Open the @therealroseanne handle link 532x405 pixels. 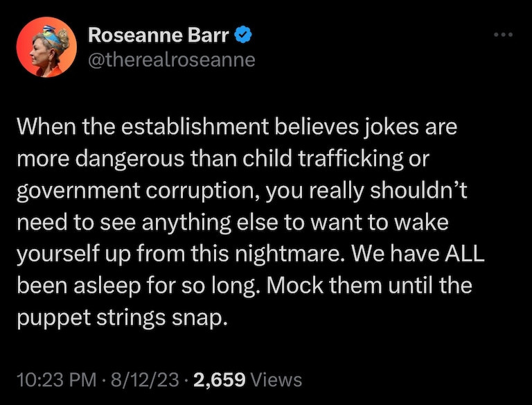coord(172,60)
